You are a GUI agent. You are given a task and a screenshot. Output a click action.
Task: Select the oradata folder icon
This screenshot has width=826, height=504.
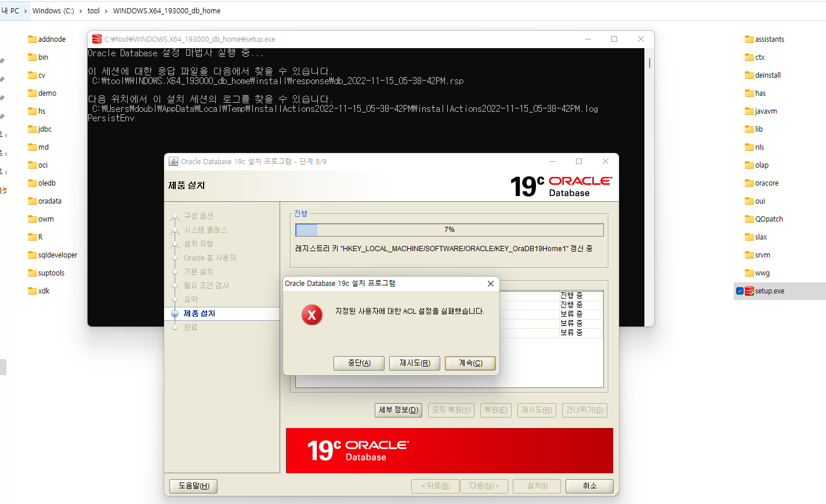coord(32,201)
